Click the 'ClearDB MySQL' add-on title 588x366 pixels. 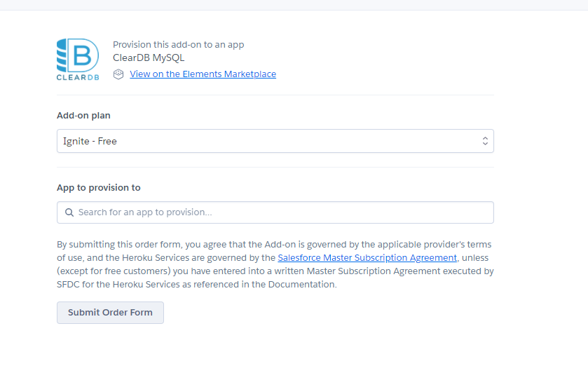point(149,58)
